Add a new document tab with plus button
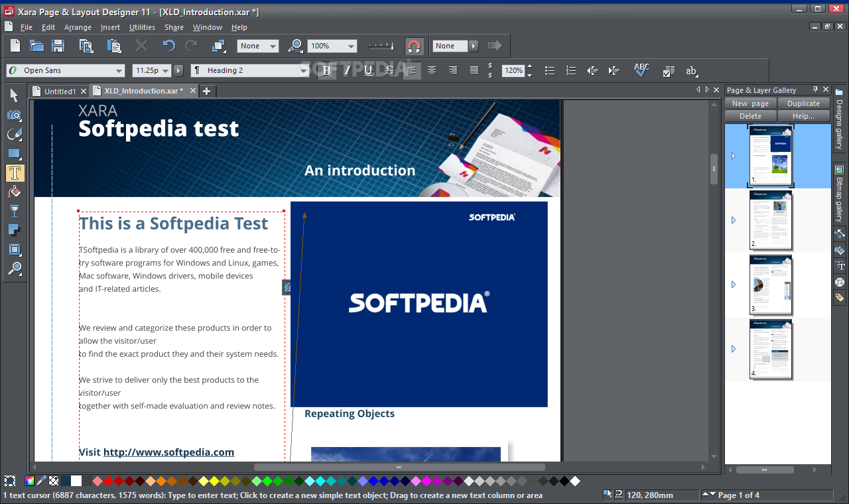Screen dimensions: 849x504 pyautogui.click(x=206, y=91)
